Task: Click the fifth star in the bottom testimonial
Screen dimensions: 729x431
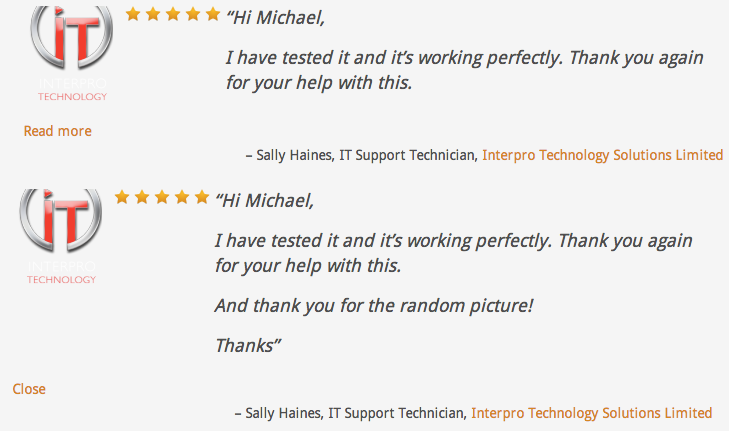Action: tap(201, 197)
